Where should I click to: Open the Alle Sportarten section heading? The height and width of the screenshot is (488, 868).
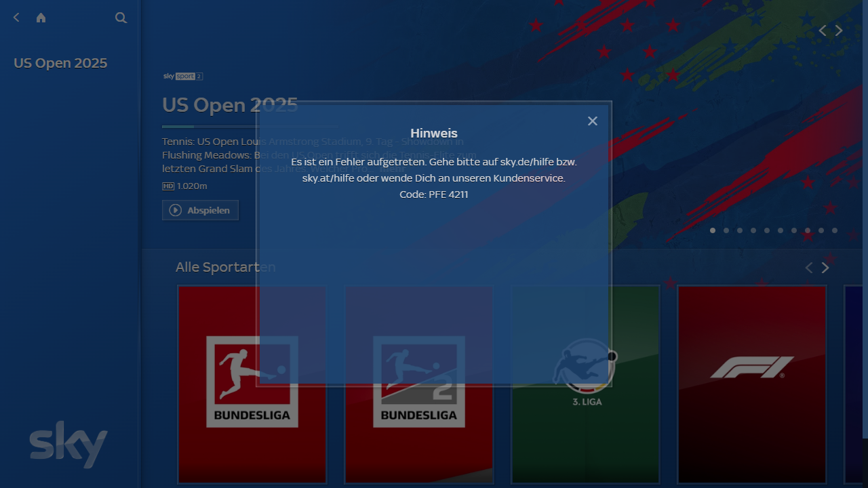point(225,267)
